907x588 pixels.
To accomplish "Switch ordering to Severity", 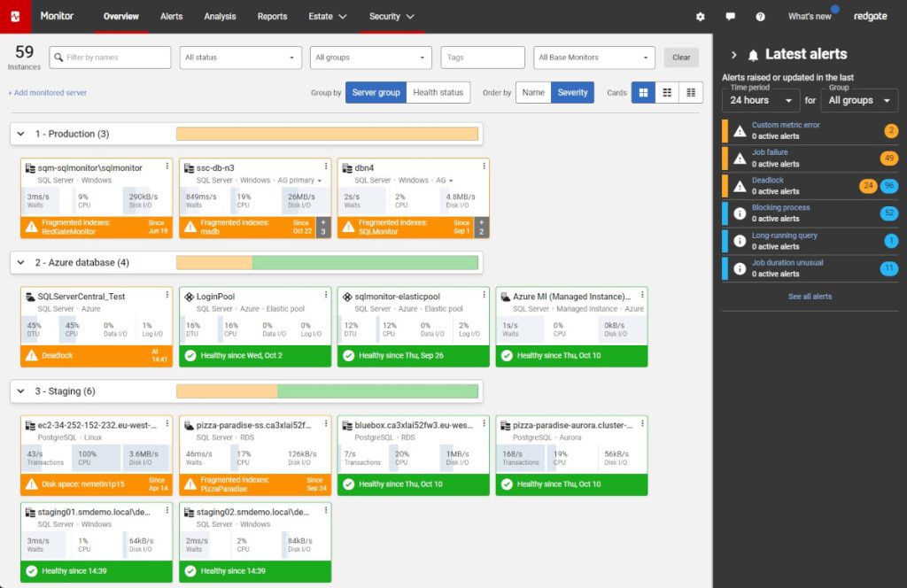I will tap(572, 92).
